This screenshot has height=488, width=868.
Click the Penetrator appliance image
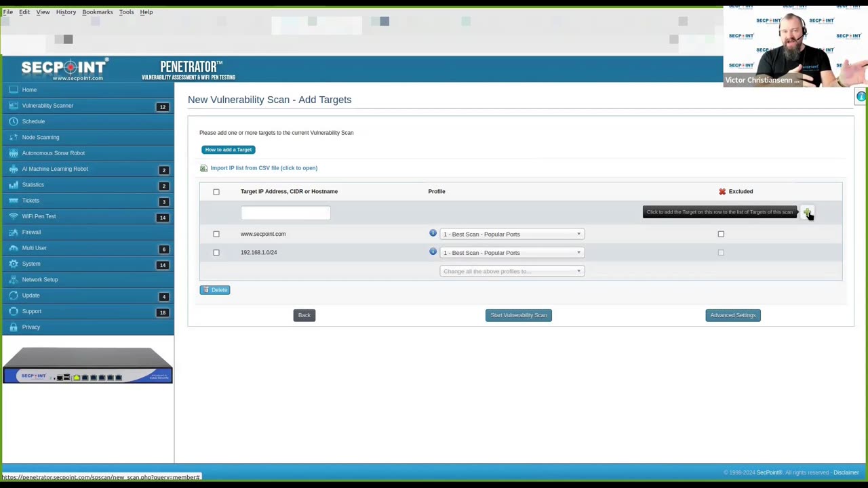[x=87, y=366]
